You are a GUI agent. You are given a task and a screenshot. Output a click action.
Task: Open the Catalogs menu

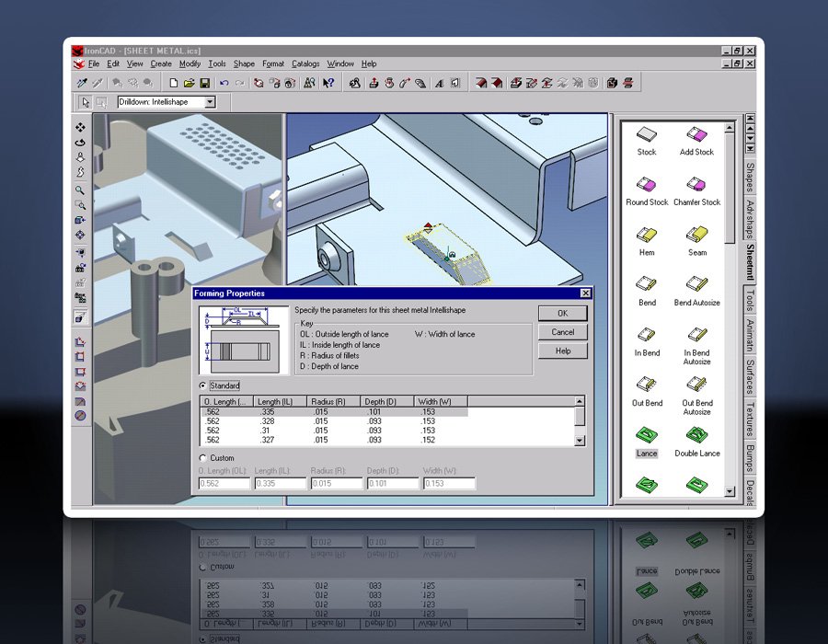coord(305,63)
